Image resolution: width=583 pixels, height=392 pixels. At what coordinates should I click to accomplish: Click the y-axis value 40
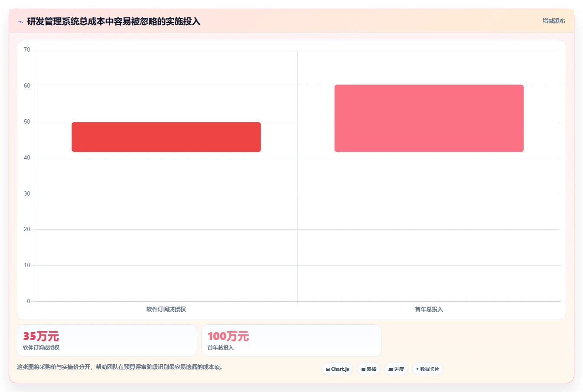coord(27,158)
